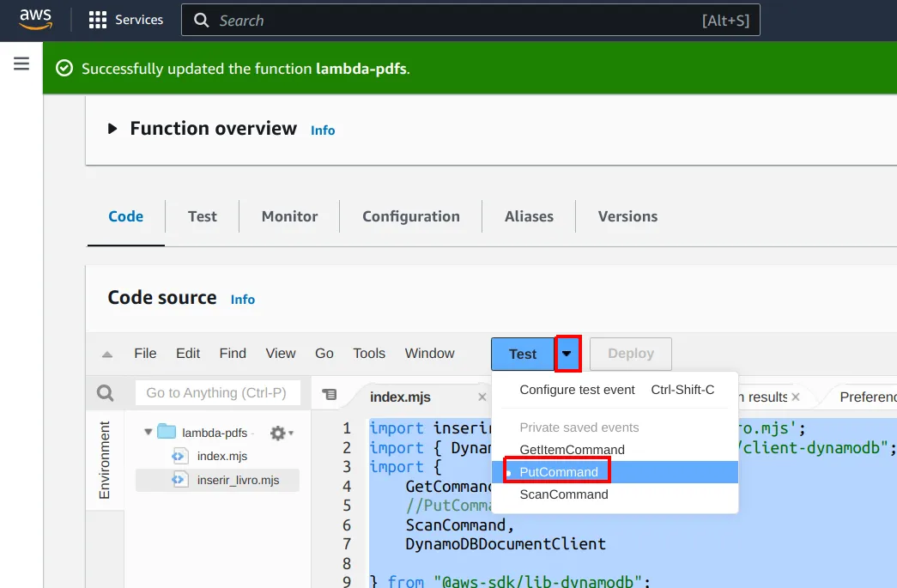Viewport: 897px width, 588px height.
Task: Collapse the lambda-pdfs folder tree arrow
Action: 148,432
